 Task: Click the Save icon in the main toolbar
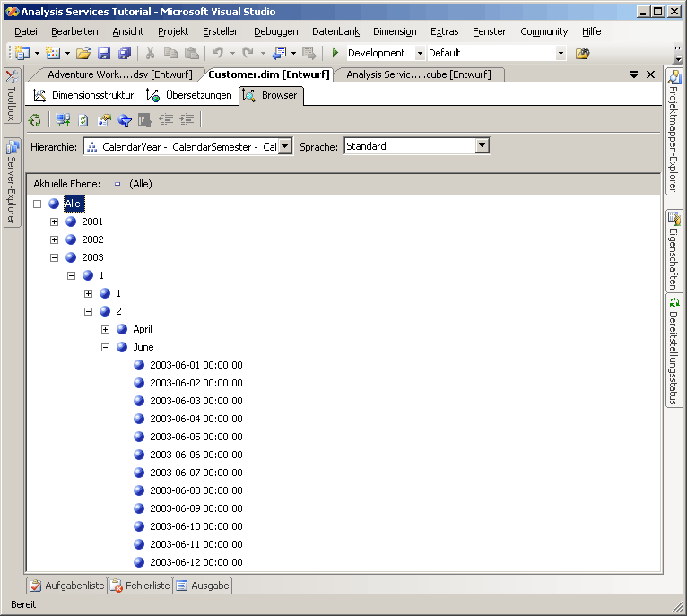click(x=104, y=54)
